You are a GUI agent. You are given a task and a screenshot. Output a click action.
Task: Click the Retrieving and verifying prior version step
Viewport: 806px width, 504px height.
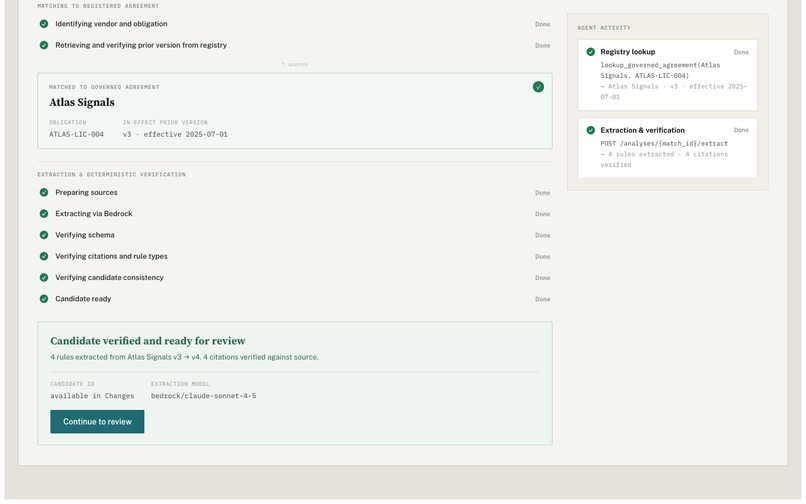tap(141, 45)
